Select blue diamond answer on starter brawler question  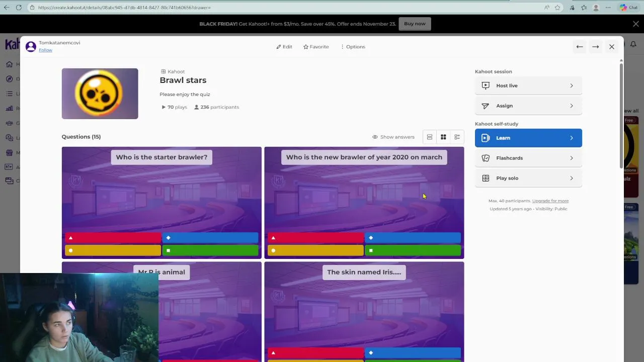210,238
